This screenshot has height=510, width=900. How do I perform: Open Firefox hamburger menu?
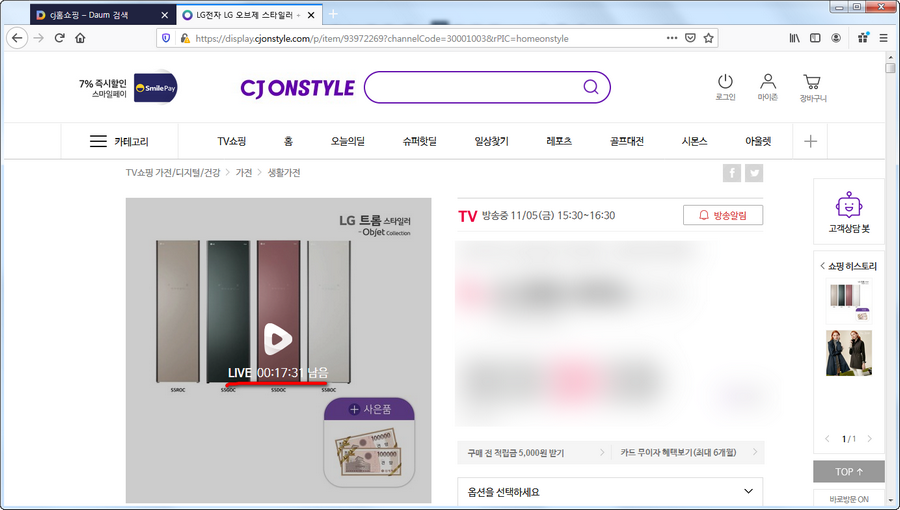(883, 38)
